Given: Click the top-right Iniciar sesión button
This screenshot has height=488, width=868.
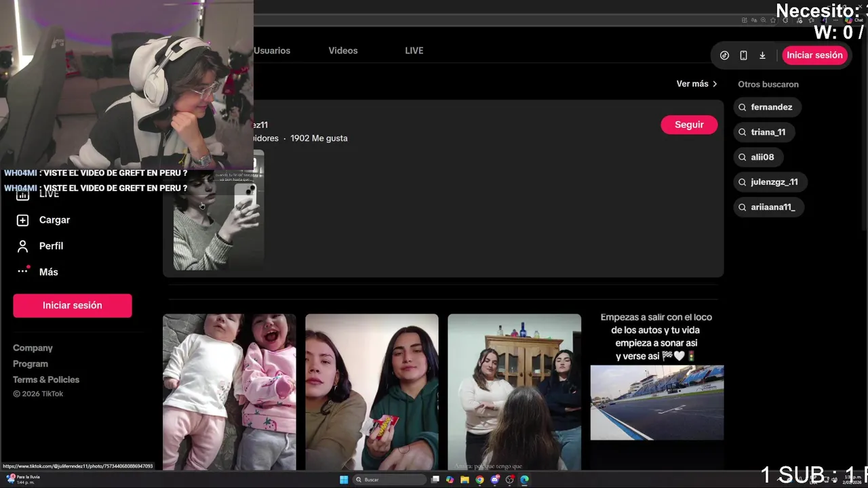Looking at the screenshot, I should click(x=814, y=56).
